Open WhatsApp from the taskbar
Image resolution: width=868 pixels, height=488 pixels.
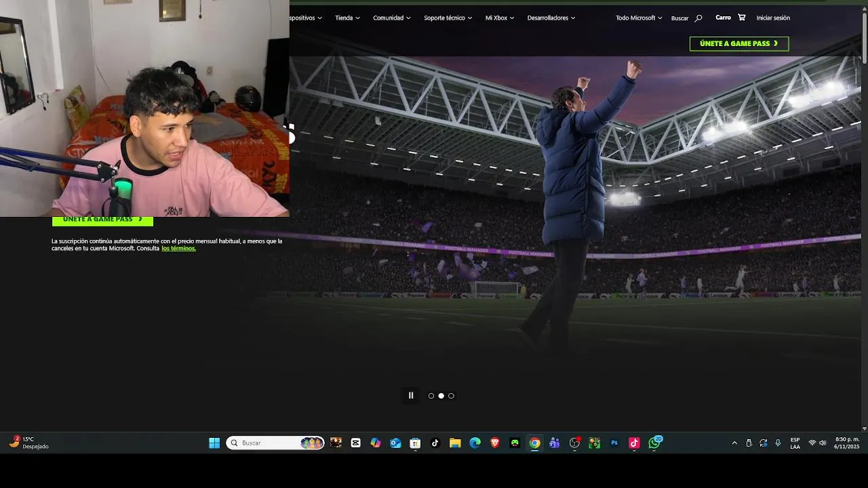coord(654,443)
